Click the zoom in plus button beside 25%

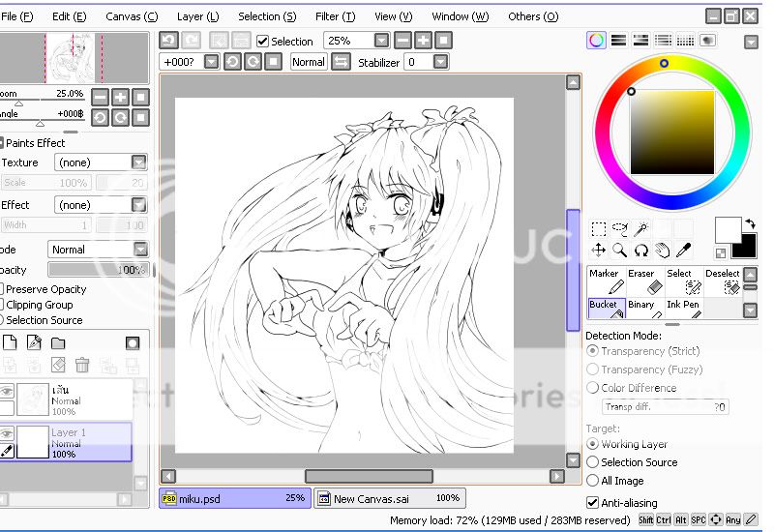pos(423,41)
